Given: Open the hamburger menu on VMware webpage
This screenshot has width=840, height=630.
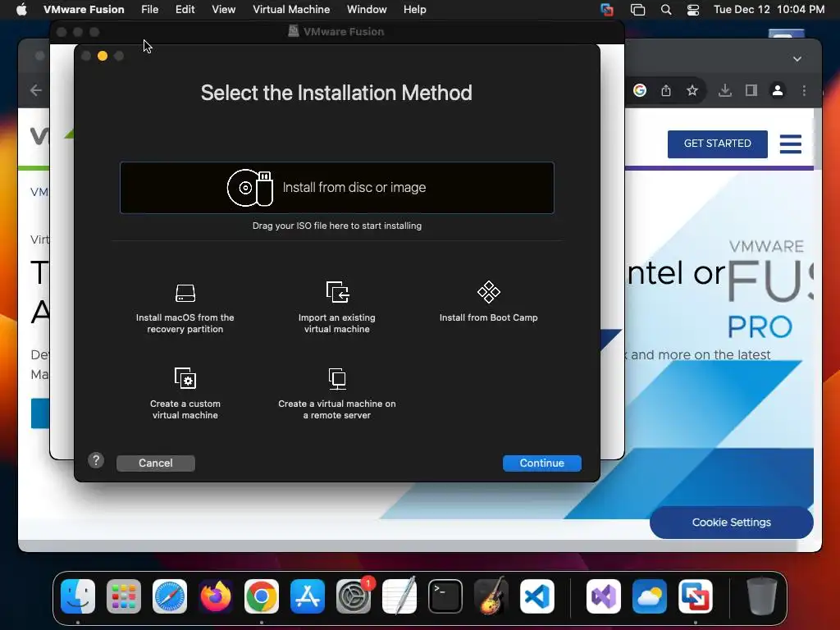Looking at the screenshot, I should click(x=790, y=144).
